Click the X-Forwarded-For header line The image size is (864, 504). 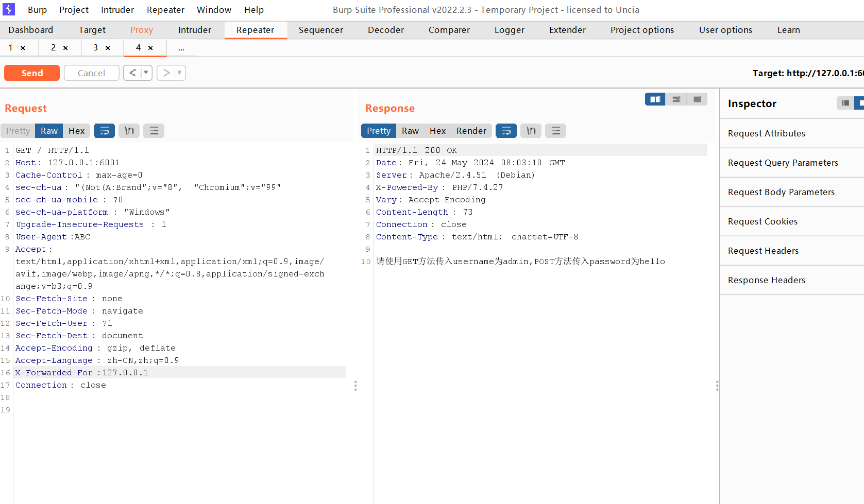[180, 373]
